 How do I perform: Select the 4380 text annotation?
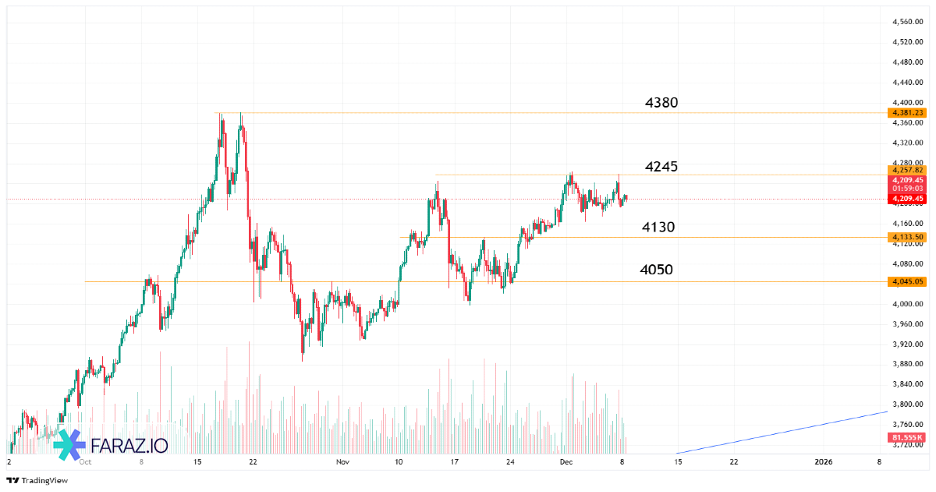662,103
